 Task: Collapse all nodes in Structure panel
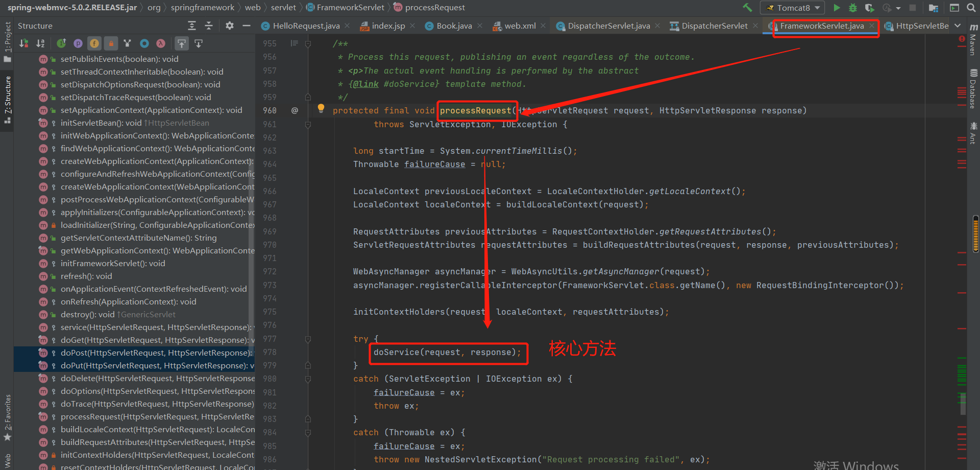[x=208, y=26]
